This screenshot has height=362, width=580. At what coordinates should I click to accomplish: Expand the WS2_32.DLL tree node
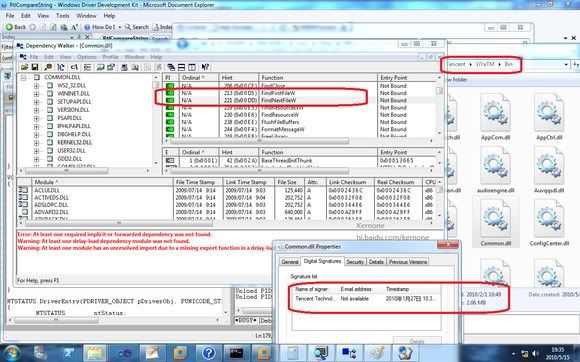[x=36, y=86]
